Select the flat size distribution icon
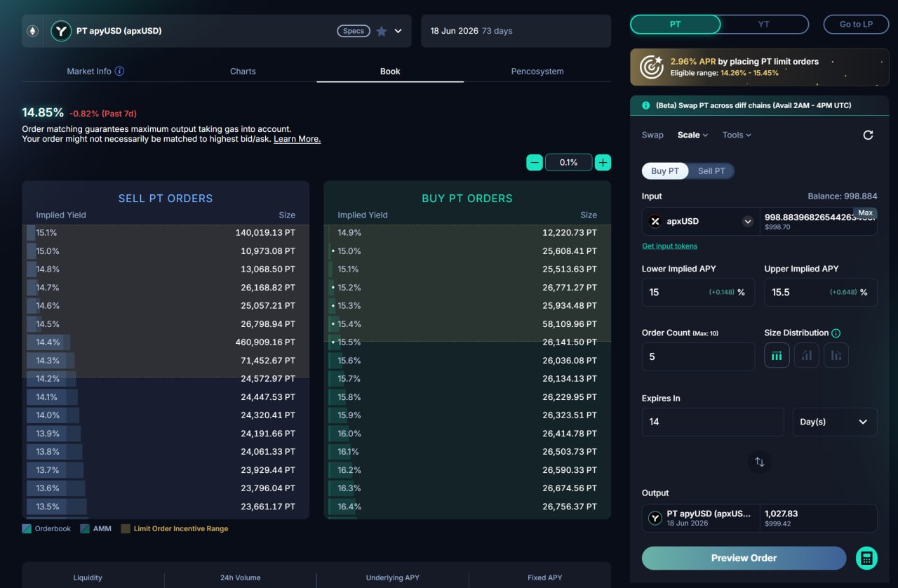 [x=777, y=356]
